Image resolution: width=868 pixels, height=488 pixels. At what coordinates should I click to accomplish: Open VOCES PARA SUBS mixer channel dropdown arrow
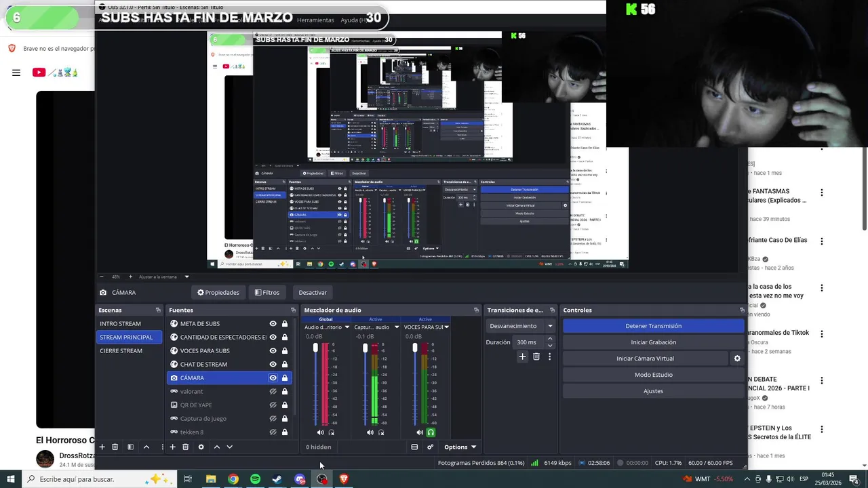coord(446,327)
